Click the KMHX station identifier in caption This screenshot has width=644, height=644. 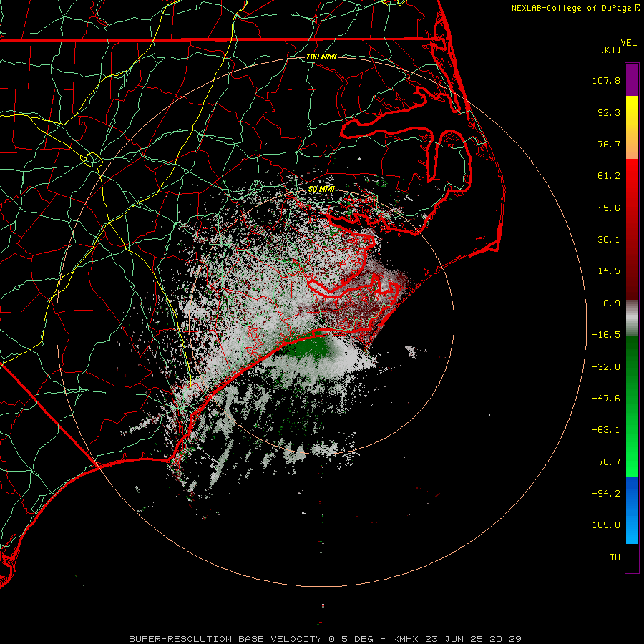[407, 639]
